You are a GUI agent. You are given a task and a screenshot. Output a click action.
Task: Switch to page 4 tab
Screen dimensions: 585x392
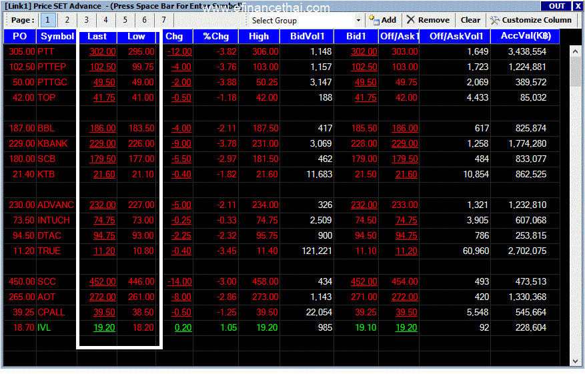point(106,20)
